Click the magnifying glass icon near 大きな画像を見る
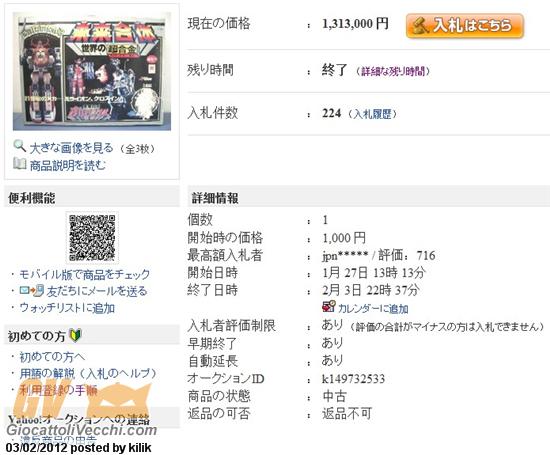The image size is (550, 455). [20, 146]
